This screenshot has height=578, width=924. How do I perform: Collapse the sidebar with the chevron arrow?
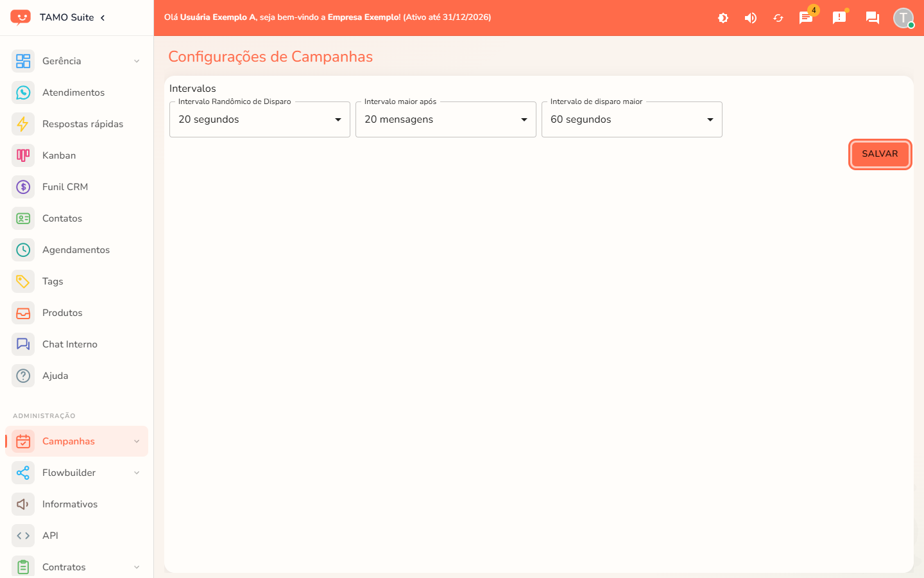[103, 17]
